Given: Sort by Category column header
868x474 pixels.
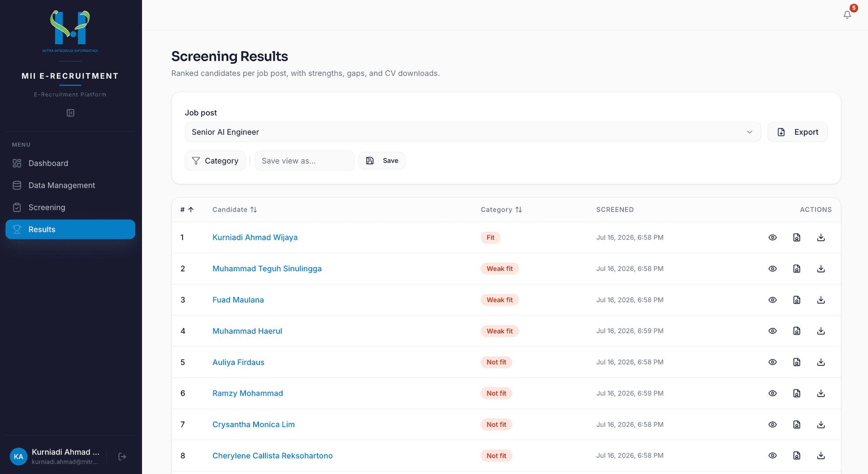Looking at the screenshot, I should 501,209.
